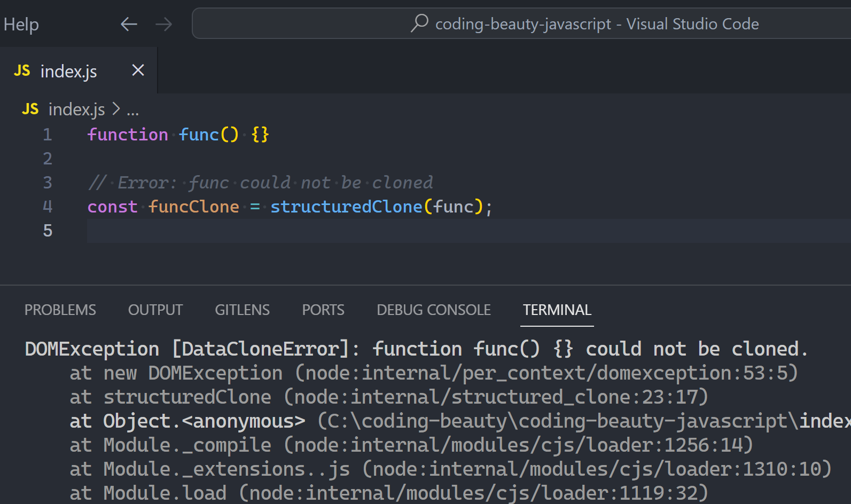Image resolution: width=851 pixels, height=504 pixels.
Task: Click the 'node:internal/modules/cjs/loader:1256:14' reference
Action: point(518,445)
